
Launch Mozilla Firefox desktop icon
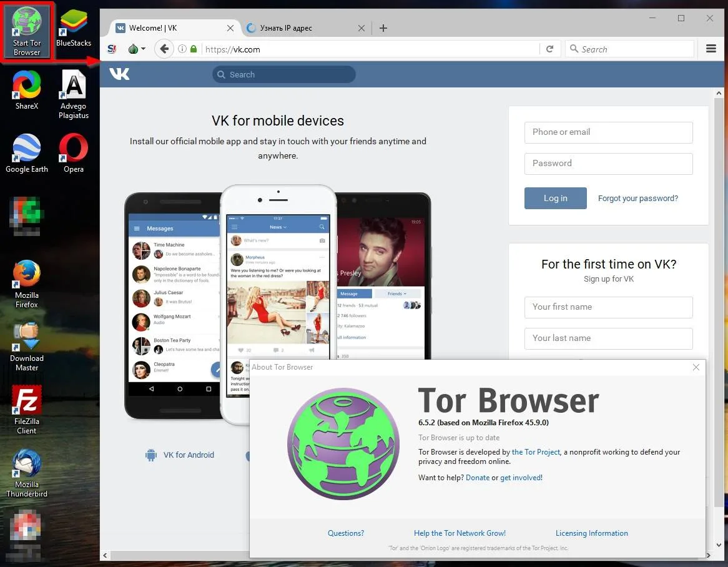click(26, 285)
